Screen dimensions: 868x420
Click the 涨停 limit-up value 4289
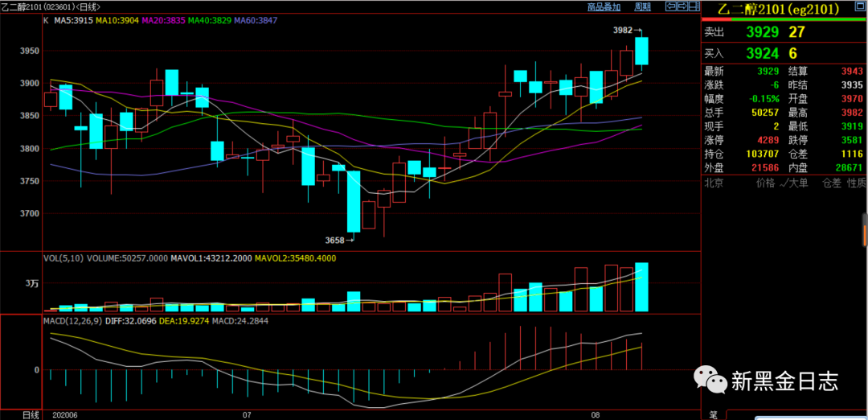coord(768,140)
